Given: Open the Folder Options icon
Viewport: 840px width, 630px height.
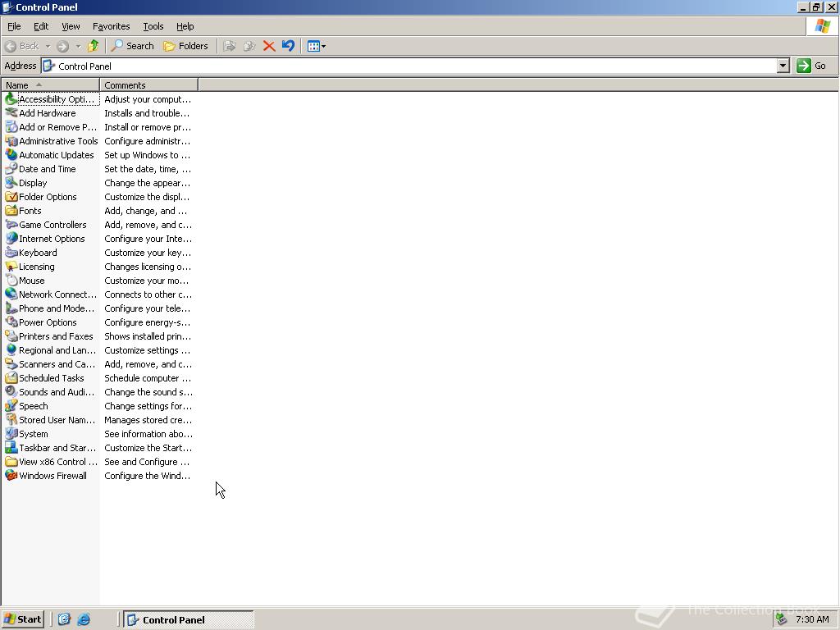Looking at the screenshot, I should point(11,197).
